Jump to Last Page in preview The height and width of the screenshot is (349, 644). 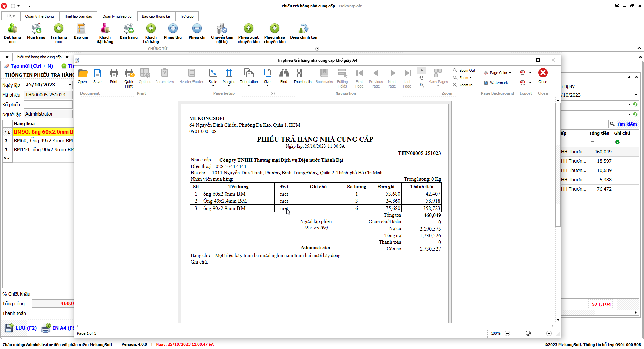(x=407, y=78)
